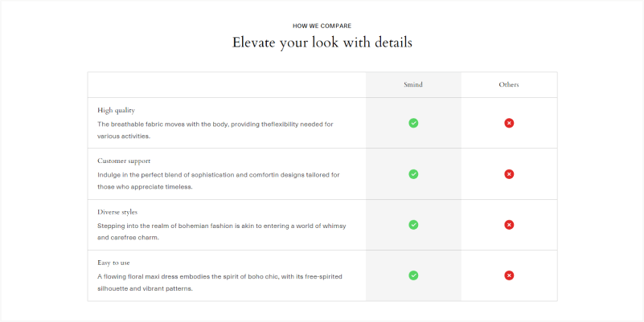
Task: Click the breathable fabric description text
Action: 215,130
